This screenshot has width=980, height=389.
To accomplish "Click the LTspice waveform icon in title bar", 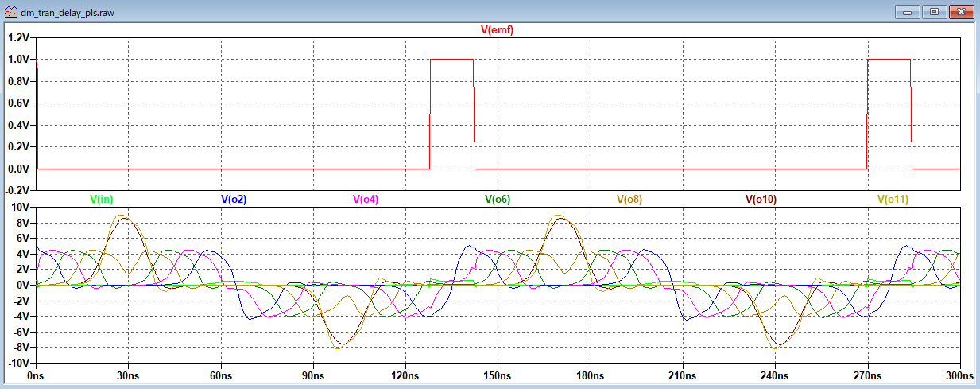I will [11, 14].
